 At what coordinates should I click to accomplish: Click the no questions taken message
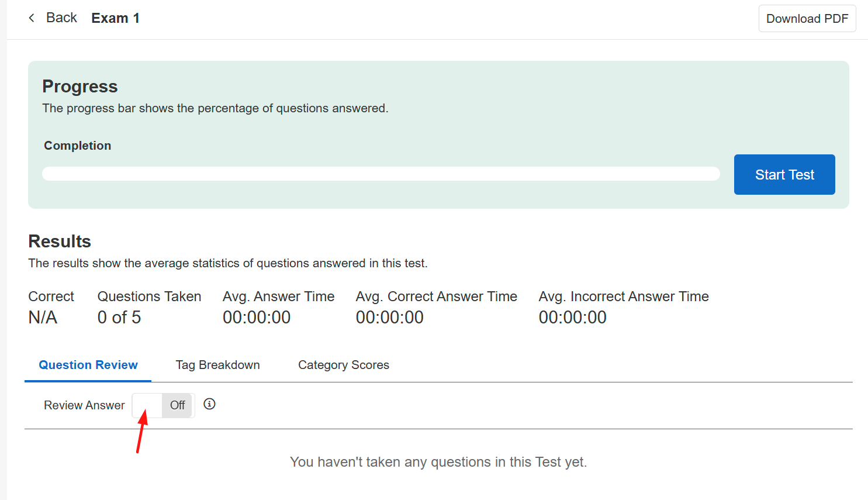[438, 462]
